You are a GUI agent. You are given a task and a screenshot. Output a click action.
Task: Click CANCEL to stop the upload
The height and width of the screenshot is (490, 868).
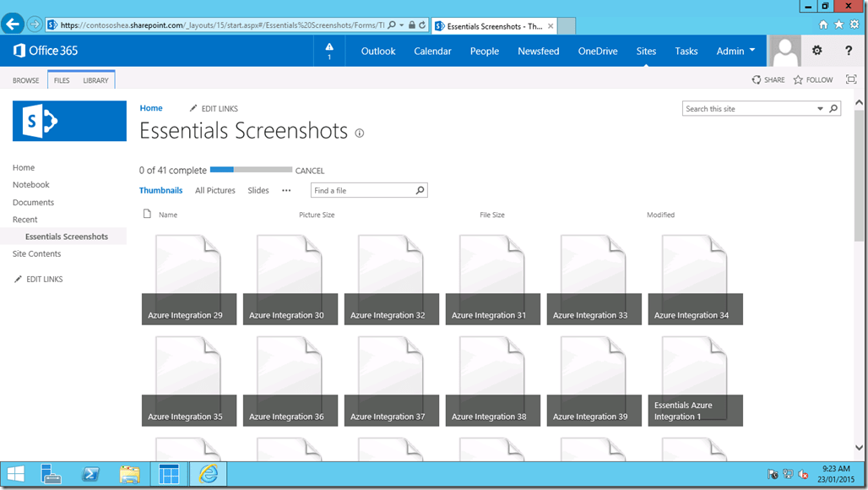point(309,170)
